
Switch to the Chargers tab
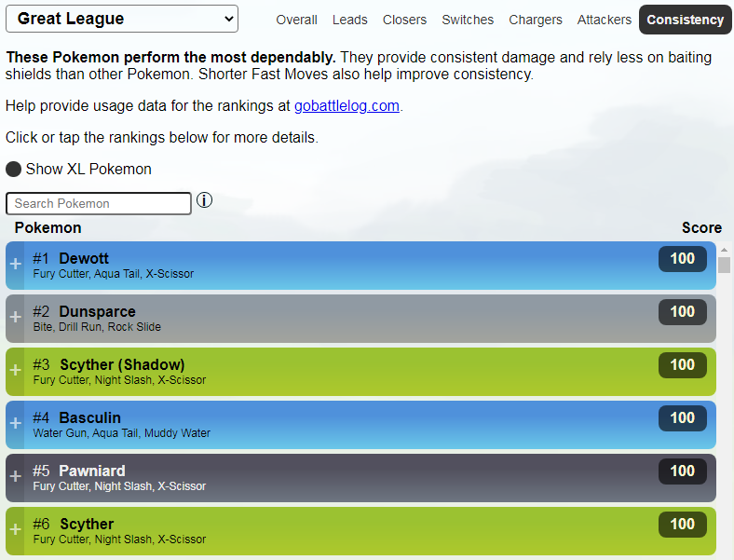pyautogui.click(x=536, y=20)
